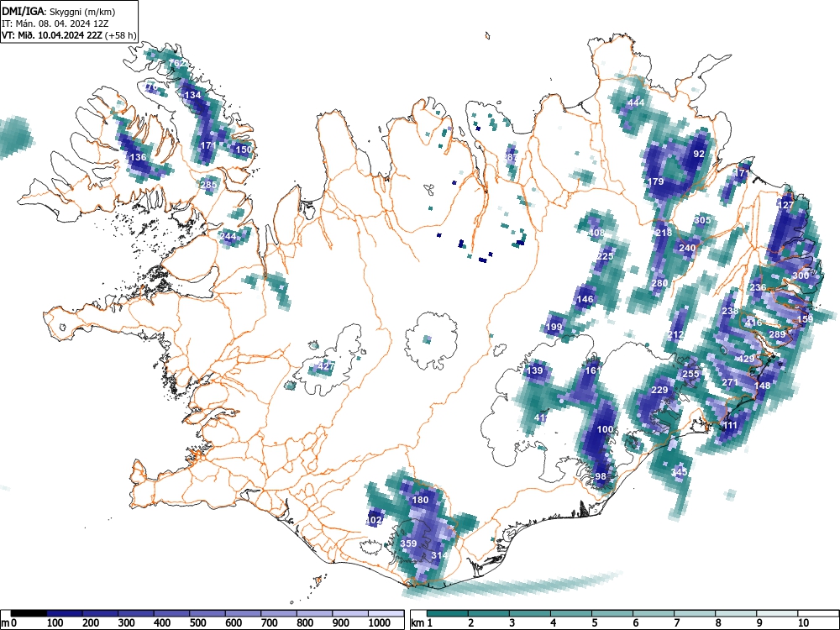
Task: Click the visibility value '134' on the map
Action: point(192,95)
